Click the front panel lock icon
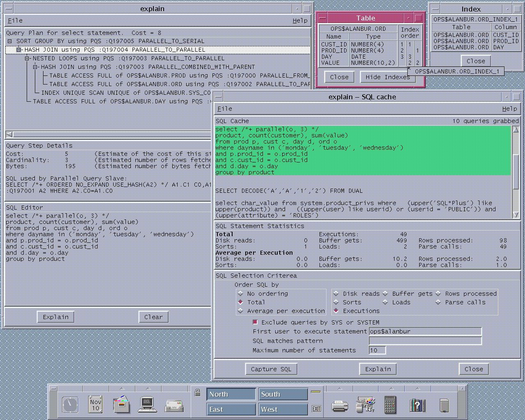Image resolution: width=525 pixels, height=420 pixels. tap(197, 393)
